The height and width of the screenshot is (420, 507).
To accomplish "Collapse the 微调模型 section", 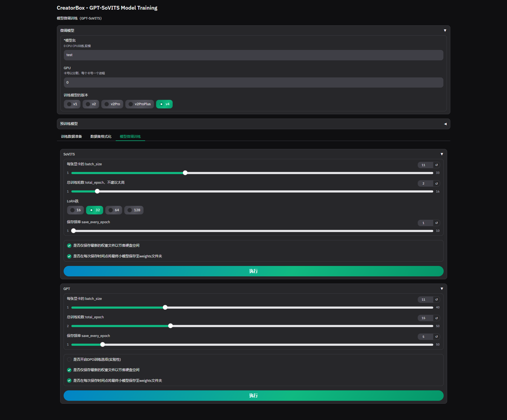I will point(445,30).
